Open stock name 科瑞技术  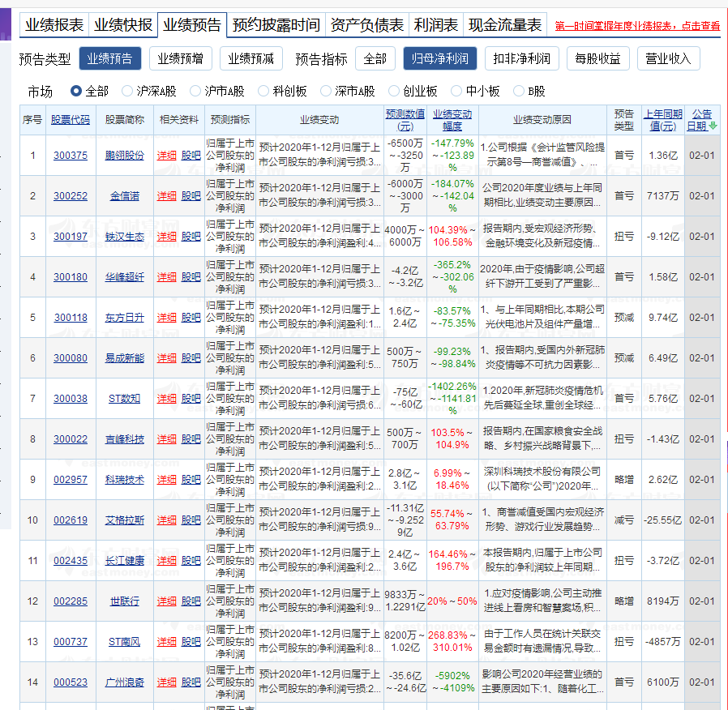(124, 479)
